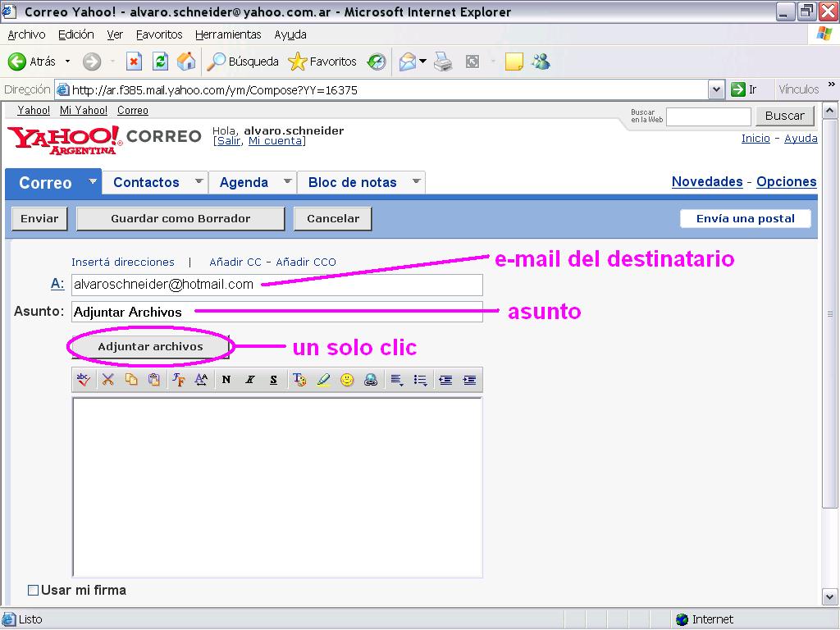Click the Enviar button
Image resolution: width=840 pixels, height=630 pixels.
(x=39, y=218)
